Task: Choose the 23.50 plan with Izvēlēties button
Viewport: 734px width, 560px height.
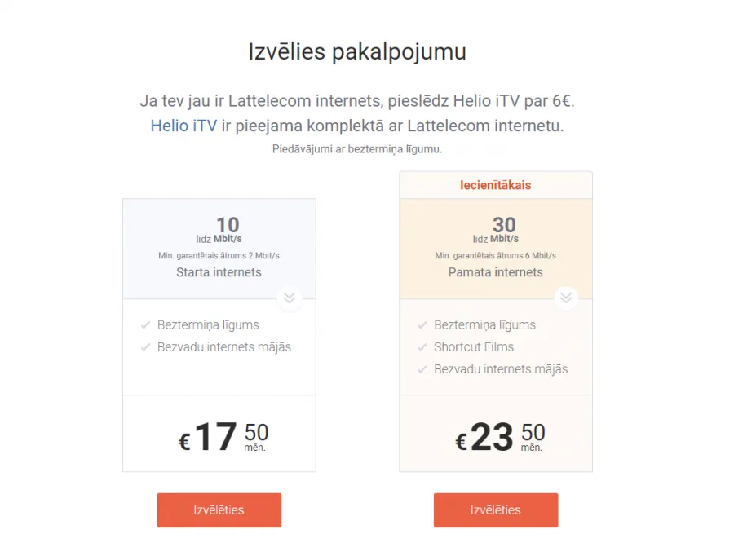Action: click(x=496, y=510)
